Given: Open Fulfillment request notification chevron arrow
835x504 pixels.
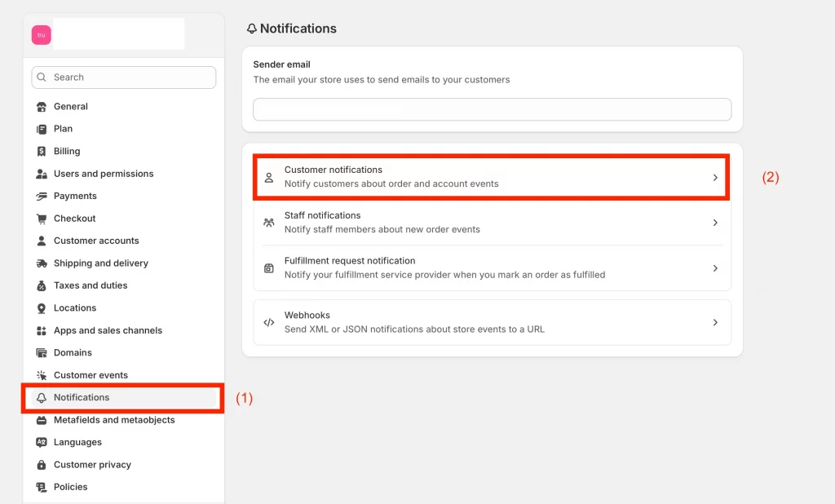Looking at the screenshot, I should click(x=715, y=268).
